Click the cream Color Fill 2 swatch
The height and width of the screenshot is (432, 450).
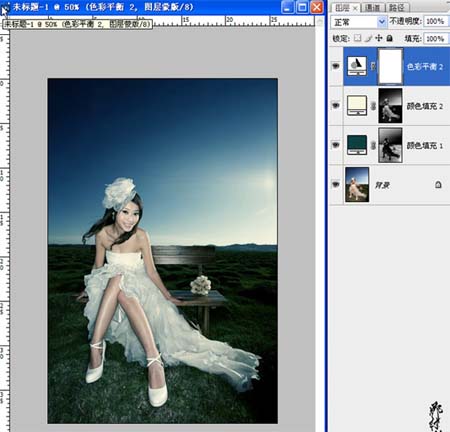pyautogui.click(x=357, y=105)
